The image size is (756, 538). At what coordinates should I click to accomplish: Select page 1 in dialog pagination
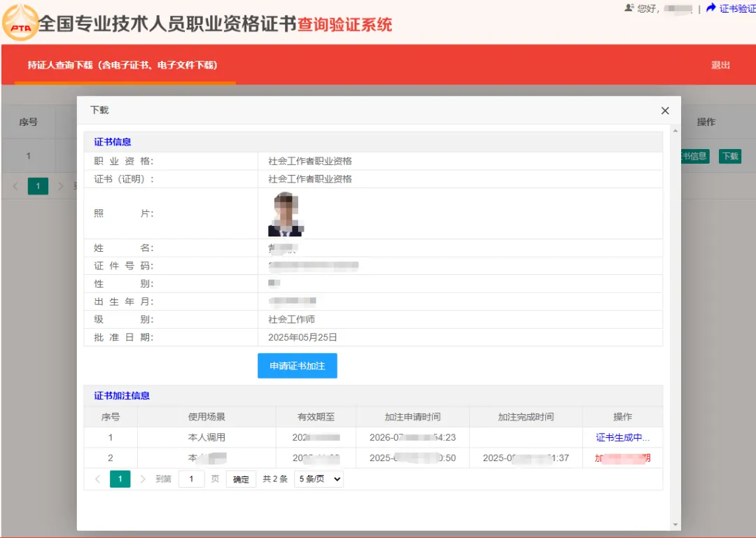click(120, 479)
